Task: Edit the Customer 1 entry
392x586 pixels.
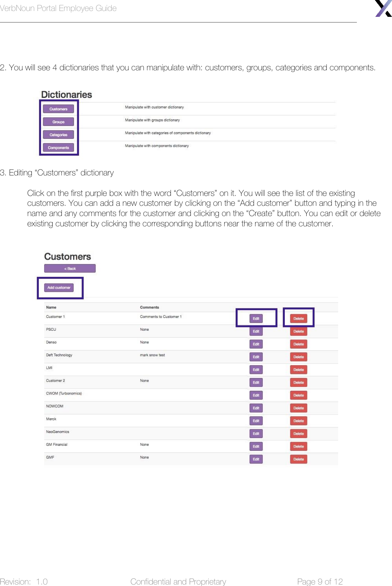Action: click(x=256, y=319)
